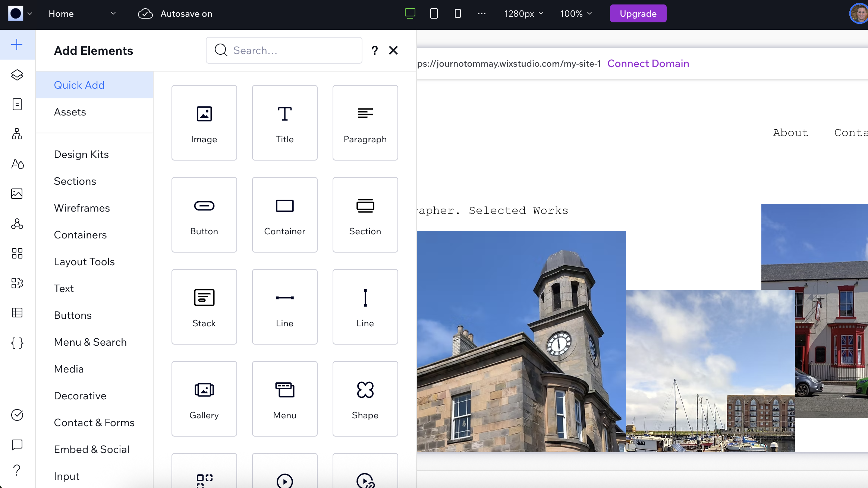Switch to desktop breakpoint view
This screenshot has height=488, width=868.
click(410, 13)
